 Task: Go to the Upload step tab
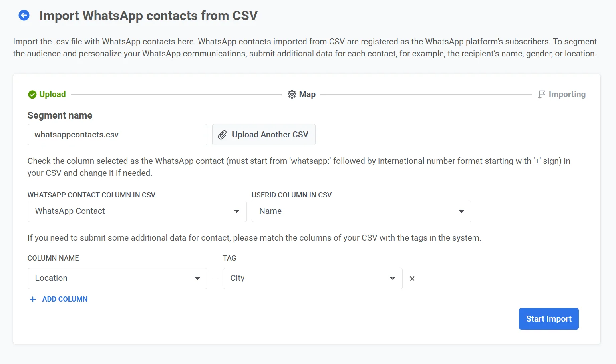click(52, 95)
